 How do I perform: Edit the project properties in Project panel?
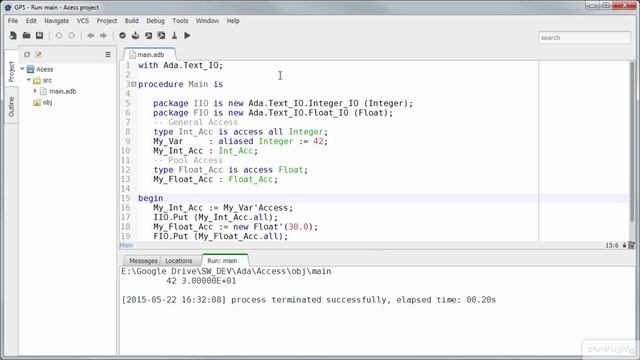(38, 54)
